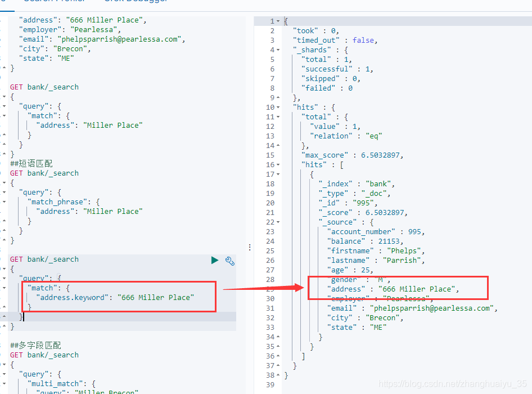532x394 pixels.
Task: Collapse the hit document at line 17
Action: point(278,174)
